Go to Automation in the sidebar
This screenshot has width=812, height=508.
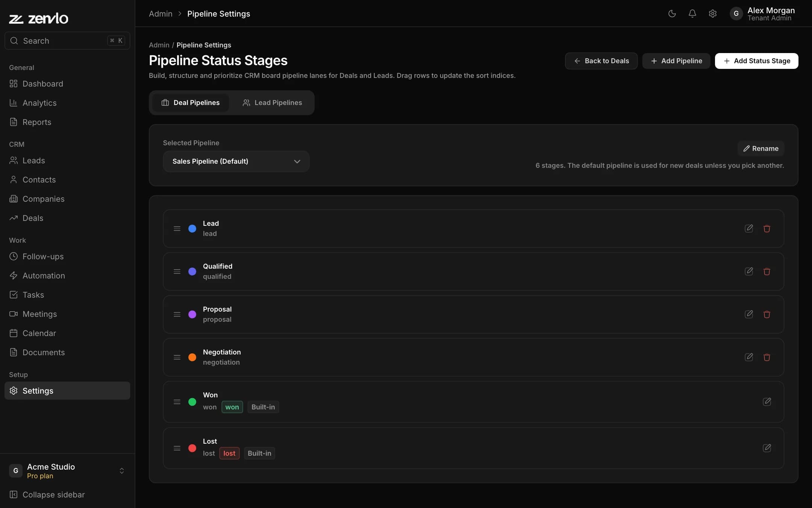coord(67,275)
